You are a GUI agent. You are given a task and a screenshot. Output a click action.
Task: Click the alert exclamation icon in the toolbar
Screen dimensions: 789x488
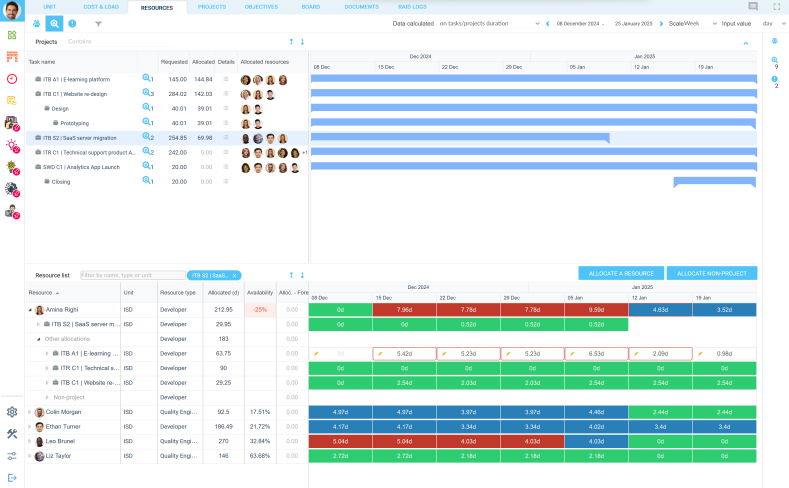(x=72, y=23)
